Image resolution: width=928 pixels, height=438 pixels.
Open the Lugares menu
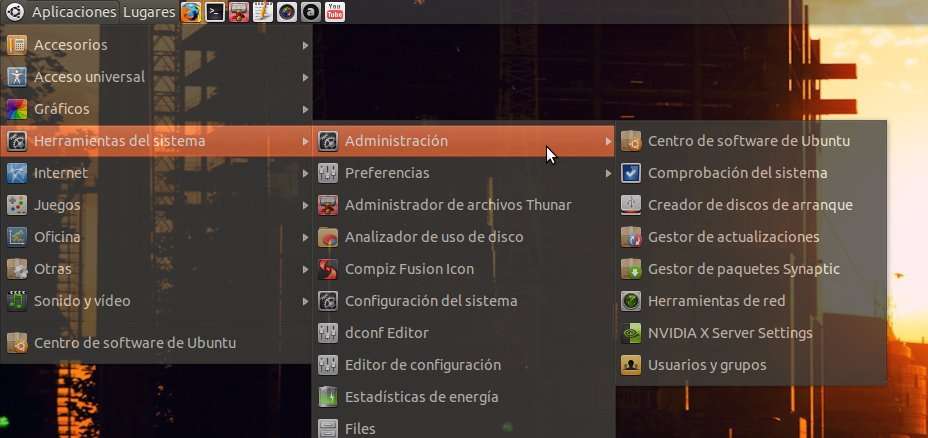148,12
